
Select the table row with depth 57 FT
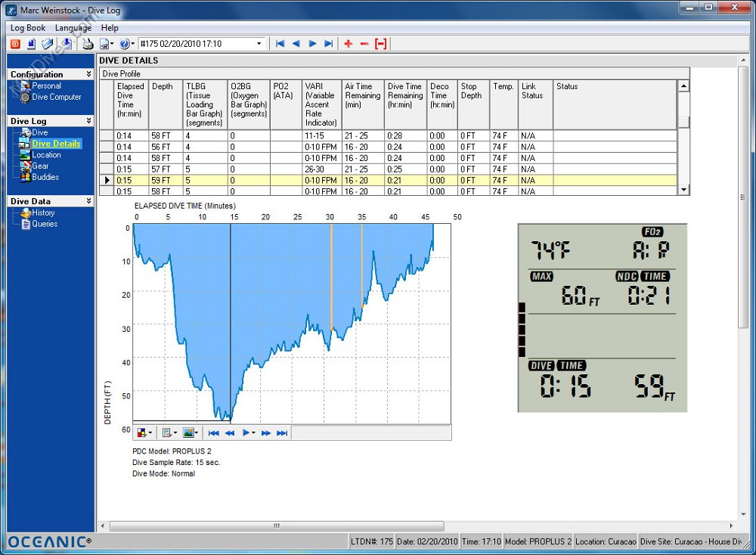(388, 169)
